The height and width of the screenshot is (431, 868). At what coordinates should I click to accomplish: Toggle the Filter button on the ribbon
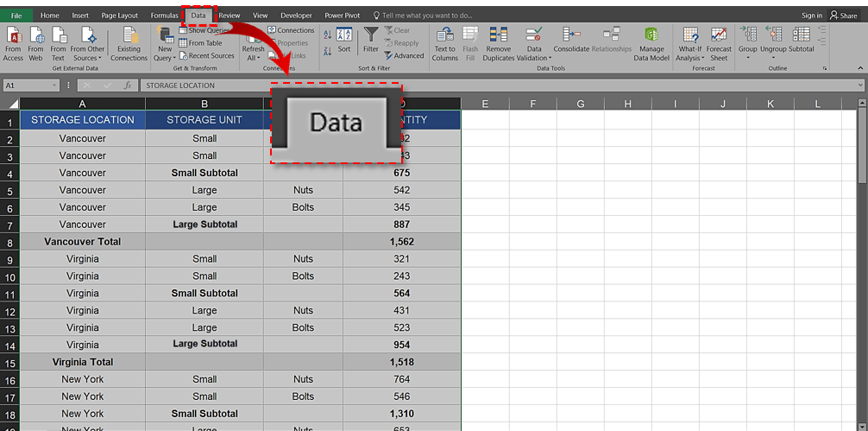(371, 40)
